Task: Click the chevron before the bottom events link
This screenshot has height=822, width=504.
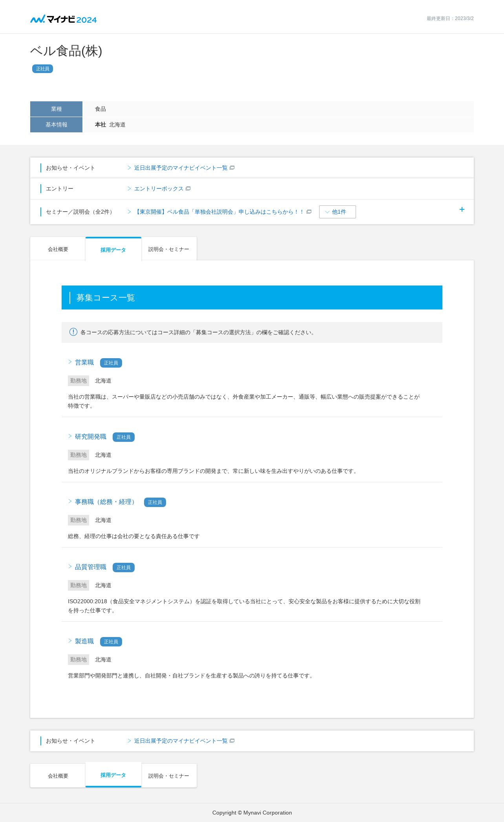Action: pos(129,741)
